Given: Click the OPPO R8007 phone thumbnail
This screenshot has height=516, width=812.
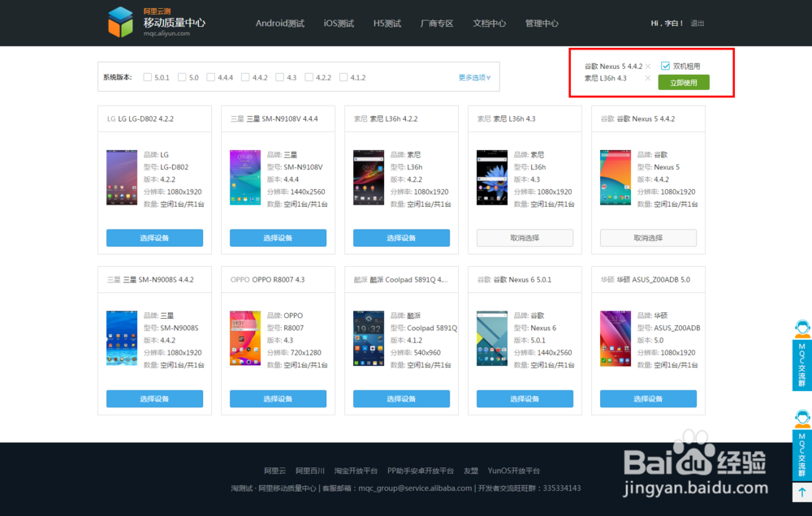Looking at the screenshot, I should [x=245, y=338].
